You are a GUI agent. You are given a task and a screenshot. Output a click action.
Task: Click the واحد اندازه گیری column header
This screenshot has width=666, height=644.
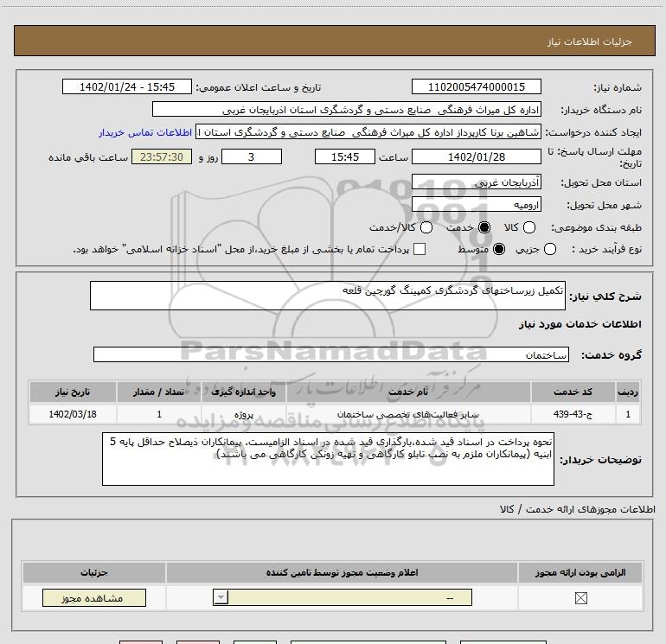click(x=244, y=392)
